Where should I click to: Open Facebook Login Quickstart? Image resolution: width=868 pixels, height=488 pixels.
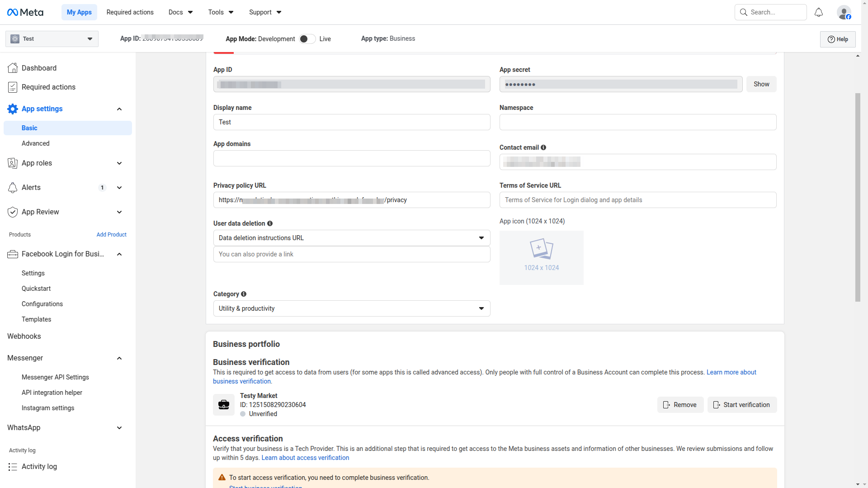point(36,289)
